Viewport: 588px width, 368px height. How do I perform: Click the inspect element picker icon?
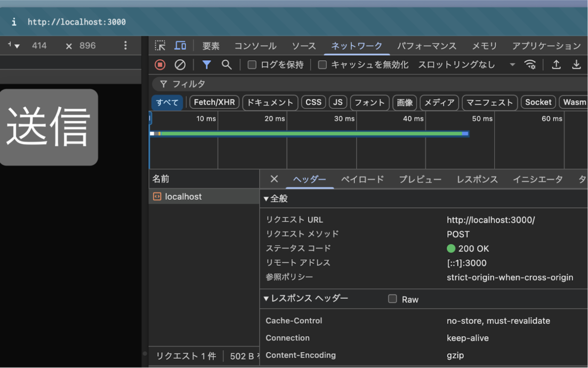tap(160, 46)
